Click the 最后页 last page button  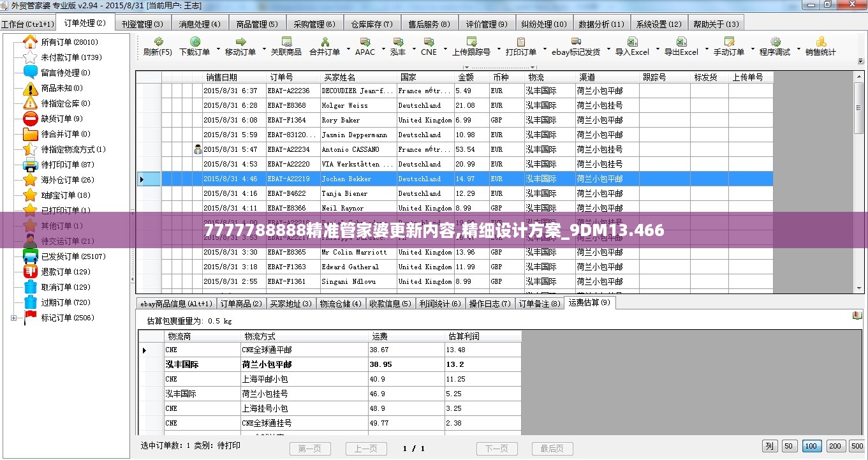point(552,449)
